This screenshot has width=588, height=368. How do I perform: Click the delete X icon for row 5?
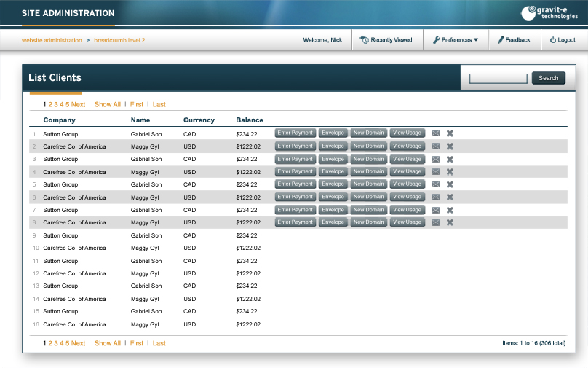pyautogui.click(x=450, y=184)
